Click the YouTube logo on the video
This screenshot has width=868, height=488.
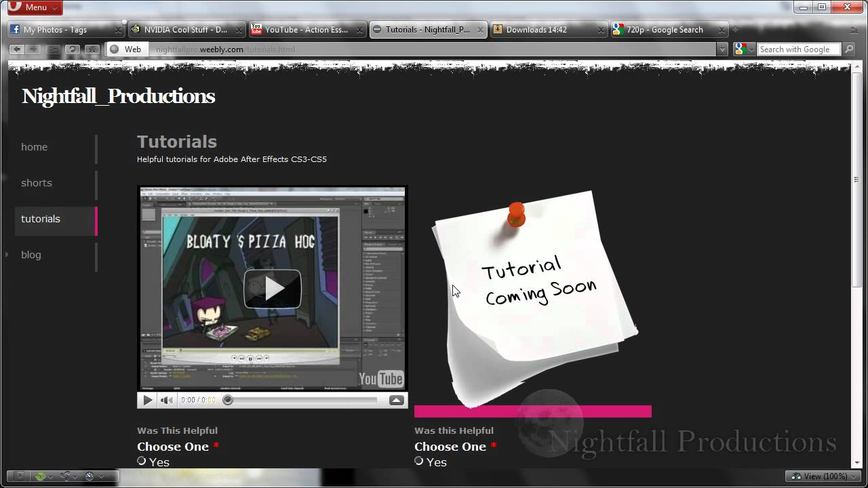[381, 379]
